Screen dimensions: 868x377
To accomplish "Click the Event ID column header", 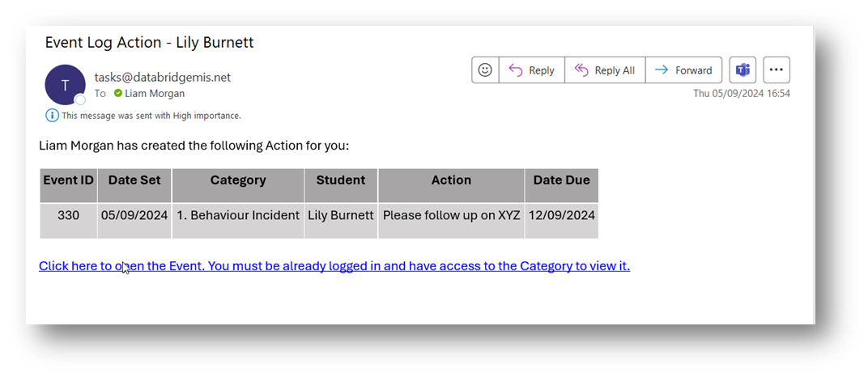I will [x=68, y=181].
